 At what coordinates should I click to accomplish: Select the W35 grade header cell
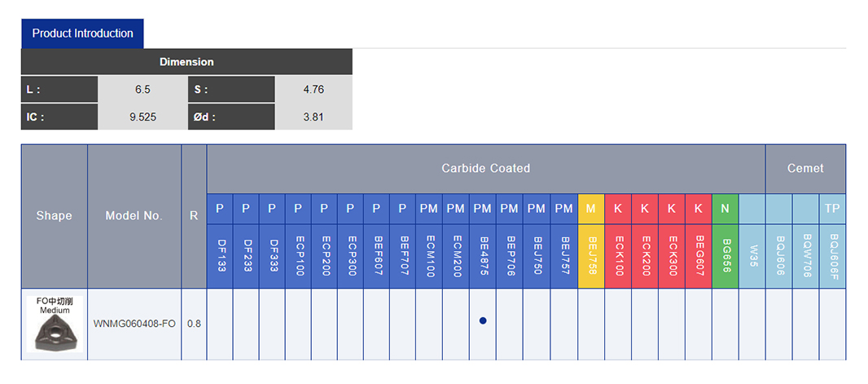(752, 256)
